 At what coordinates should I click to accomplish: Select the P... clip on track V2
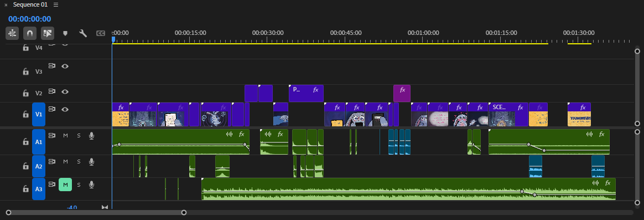(x=306, y=93)
